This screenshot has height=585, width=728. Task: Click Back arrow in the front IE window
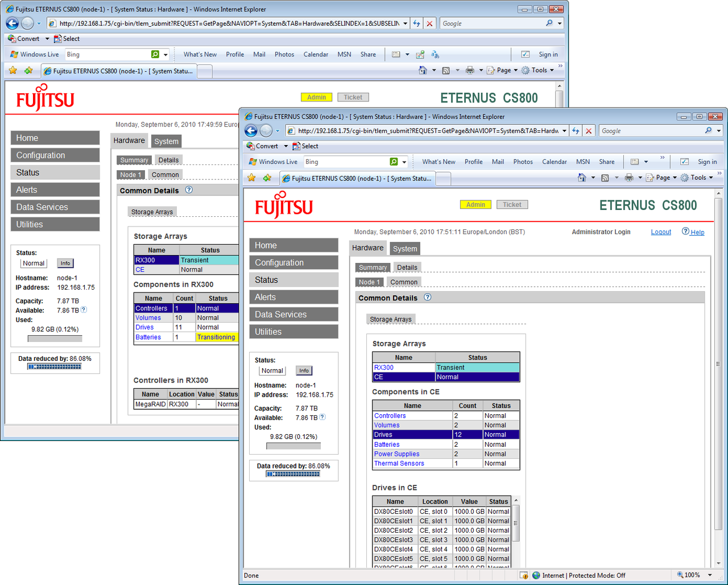(251, 131)
